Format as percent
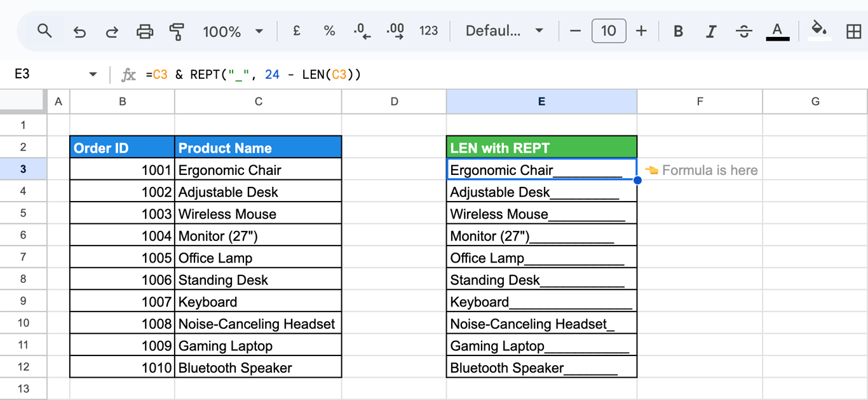The height and width of the screenshot is (400, 868). 329,31
